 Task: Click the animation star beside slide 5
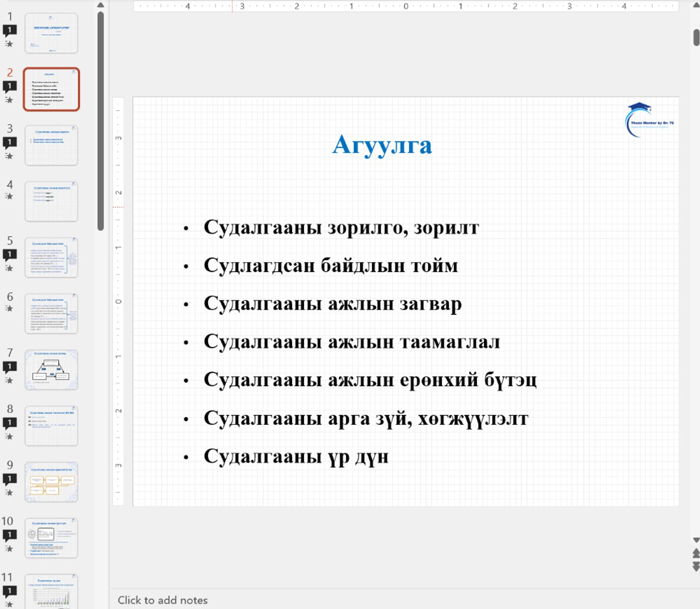[9, 268]
